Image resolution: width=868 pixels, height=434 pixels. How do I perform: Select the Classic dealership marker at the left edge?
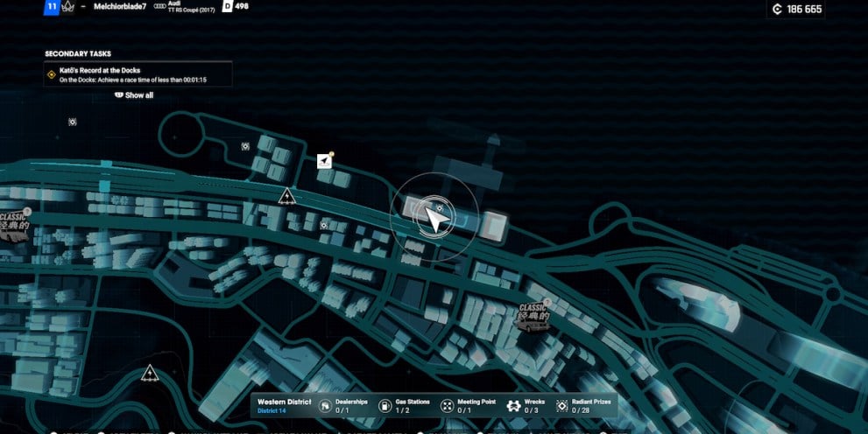15,222
